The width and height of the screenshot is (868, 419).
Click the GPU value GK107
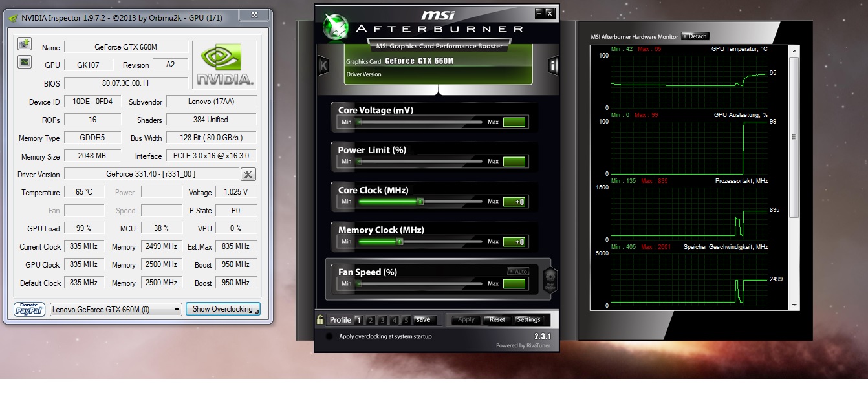[89, 65]
